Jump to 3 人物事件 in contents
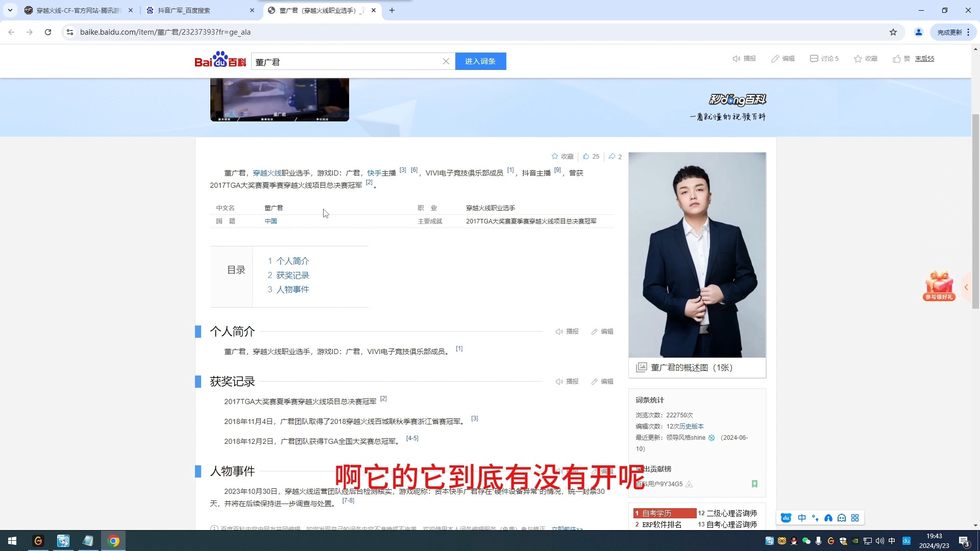 pyautogui.click(x=288, y=289)
